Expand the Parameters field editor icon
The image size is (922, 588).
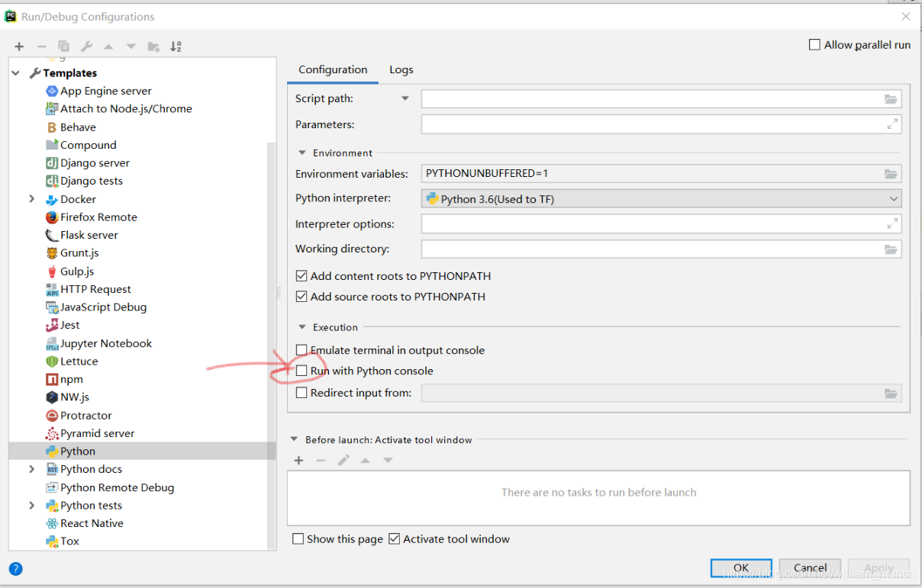coord(892,124)
